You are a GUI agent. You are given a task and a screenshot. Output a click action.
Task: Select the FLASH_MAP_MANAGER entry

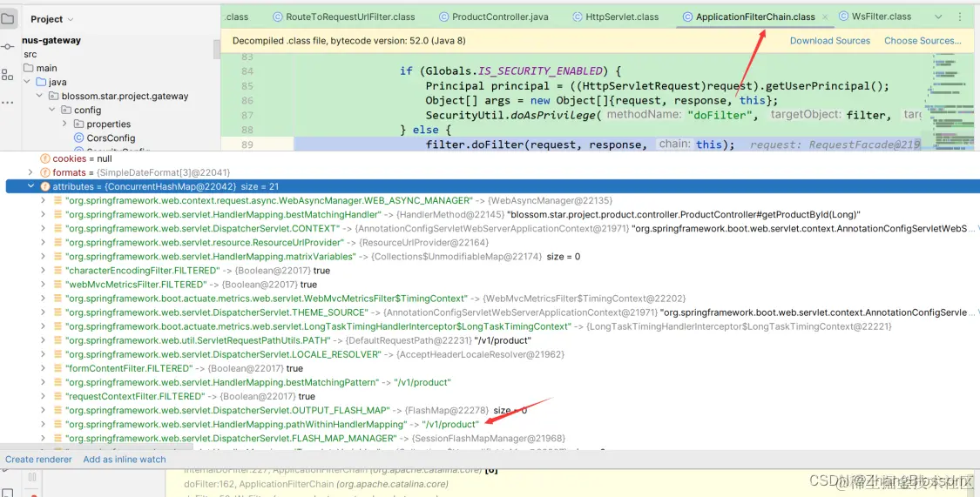[x=315, y=439]
